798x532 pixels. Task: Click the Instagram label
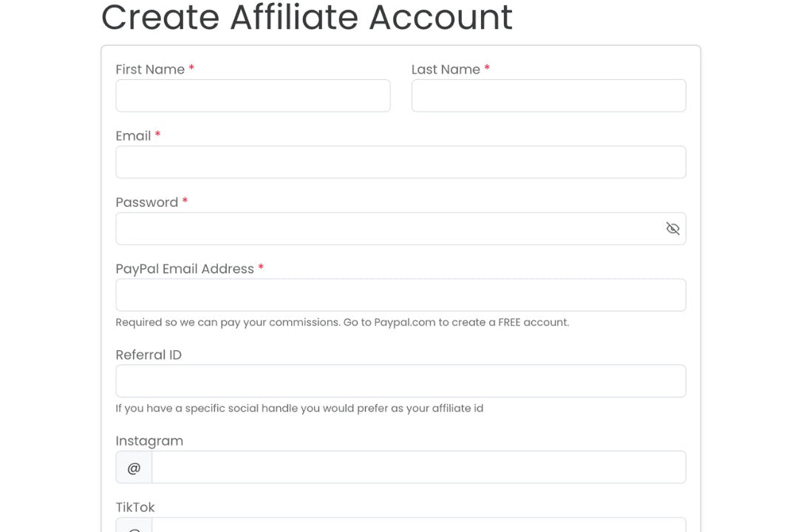click(149, 441)
